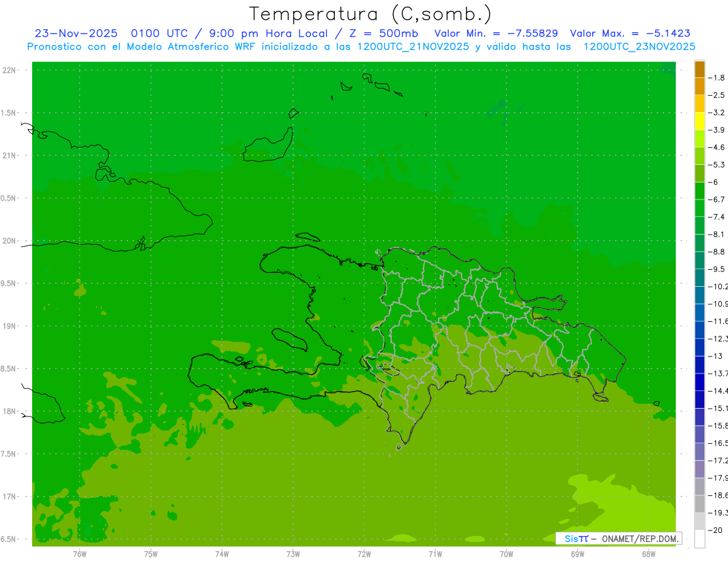Pick the dark blue swatch between -13.7 and -14.4
Screen dimensions: 728x562
pyautogui.click(x=699, y=382)
